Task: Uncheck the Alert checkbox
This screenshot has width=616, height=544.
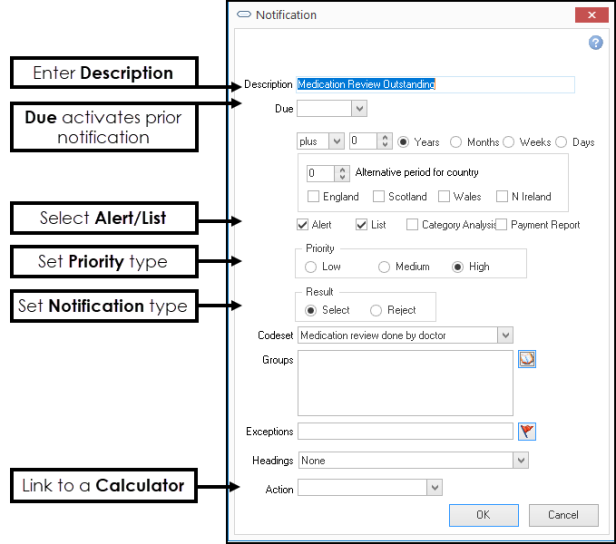Action: (303, 225)
